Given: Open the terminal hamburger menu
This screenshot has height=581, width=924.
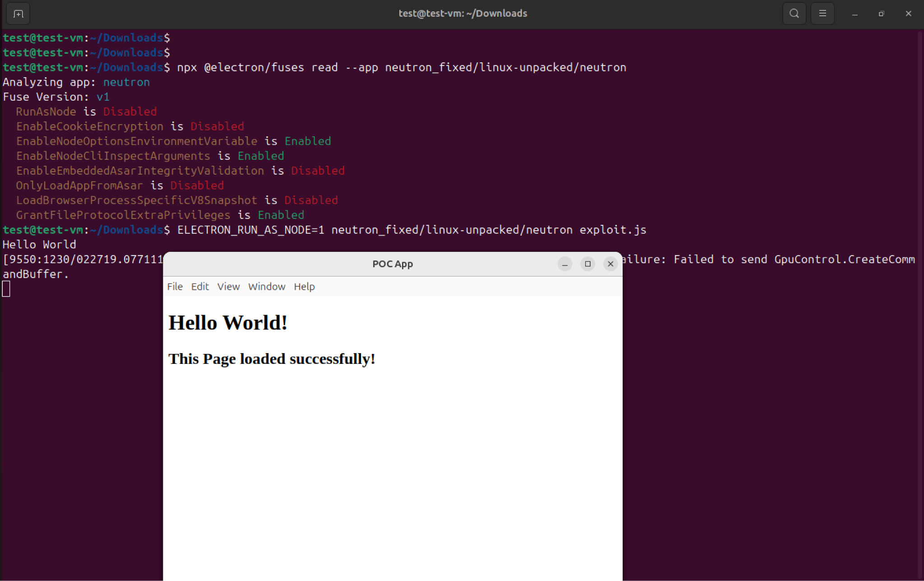Looking at the screenshot, I should (822, 14).
